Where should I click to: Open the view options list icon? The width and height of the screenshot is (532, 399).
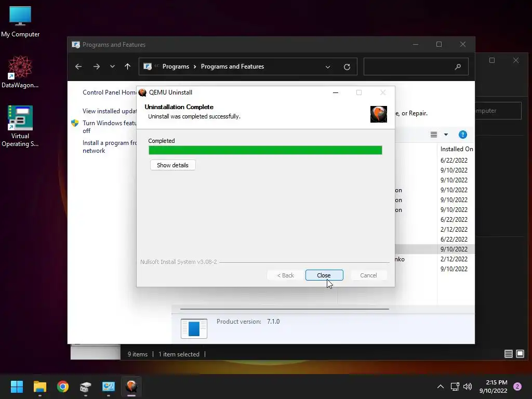(434, 135)
